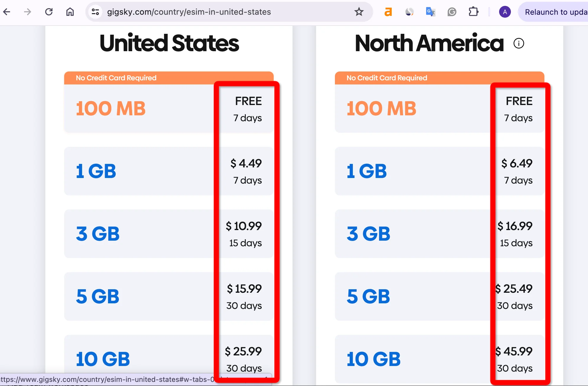Click the home page icon

[71, 12]
